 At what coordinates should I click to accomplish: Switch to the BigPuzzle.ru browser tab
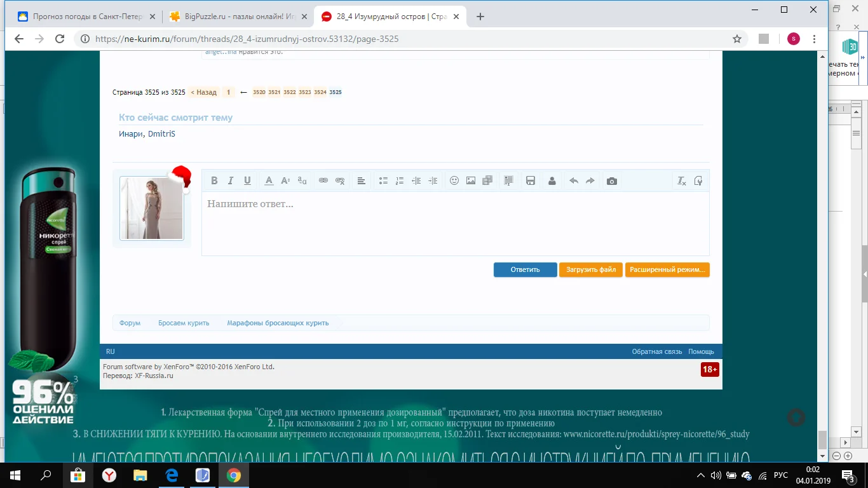pos(238,17)
